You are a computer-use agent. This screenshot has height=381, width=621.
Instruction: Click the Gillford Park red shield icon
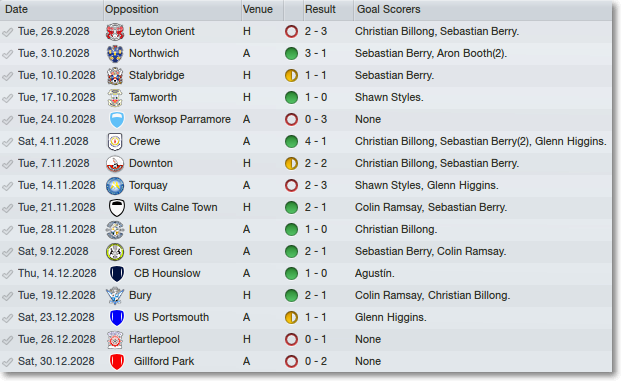(117, 362)
